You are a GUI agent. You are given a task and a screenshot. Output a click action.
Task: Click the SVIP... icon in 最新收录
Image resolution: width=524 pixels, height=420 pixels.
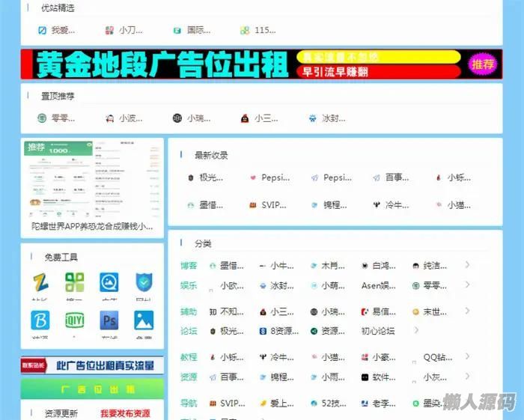(253, 205)
